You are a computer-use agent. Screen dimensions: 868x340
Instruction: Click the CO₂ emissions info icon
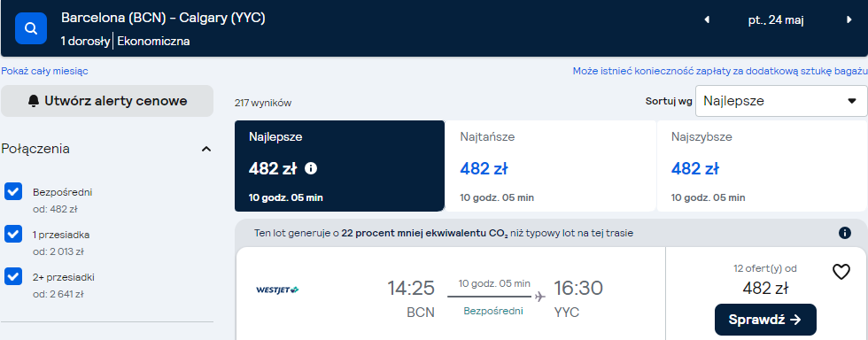click(x=845, y=233)
